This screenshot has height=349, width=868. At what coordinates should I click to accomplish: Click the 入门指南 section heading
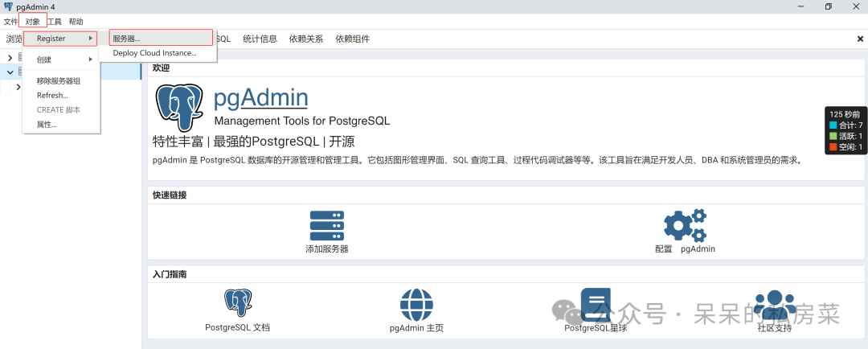(169, 273)
